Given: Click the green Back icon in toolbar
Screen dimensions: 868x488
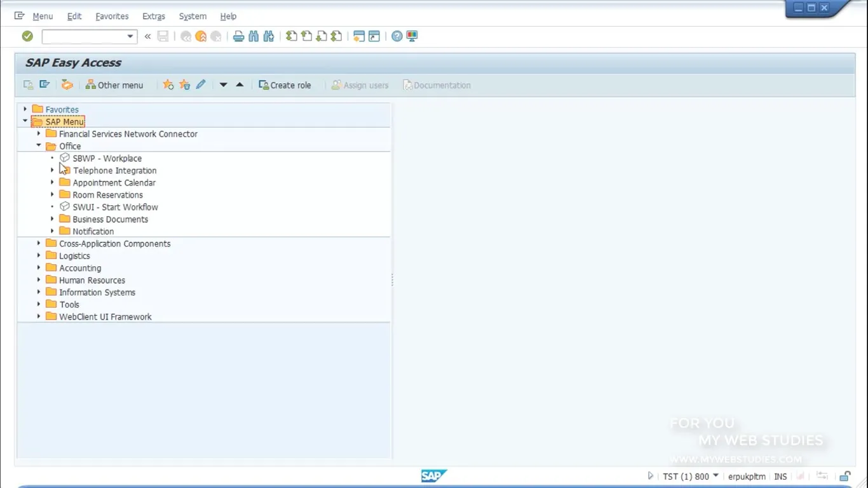Looking at the screenshot, I should (186, 36).
